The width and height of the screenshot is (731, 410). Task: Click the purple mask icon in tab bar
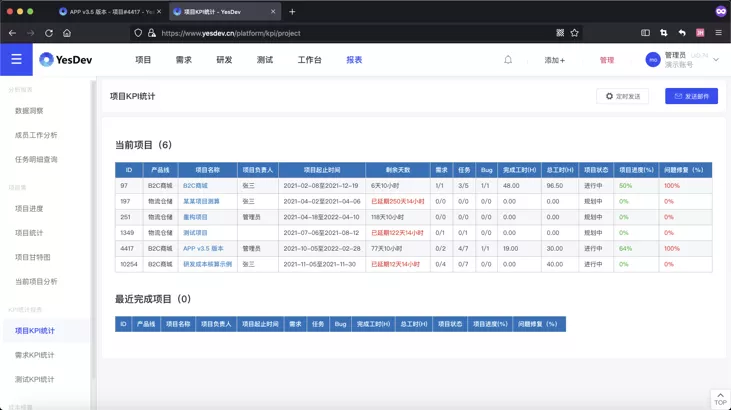tap(721, 12)
